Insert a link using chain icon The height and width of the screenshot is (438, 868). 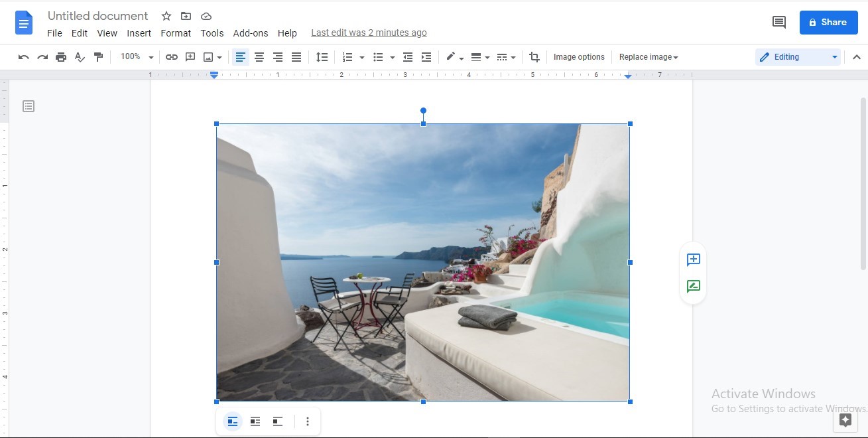(172, 57)
